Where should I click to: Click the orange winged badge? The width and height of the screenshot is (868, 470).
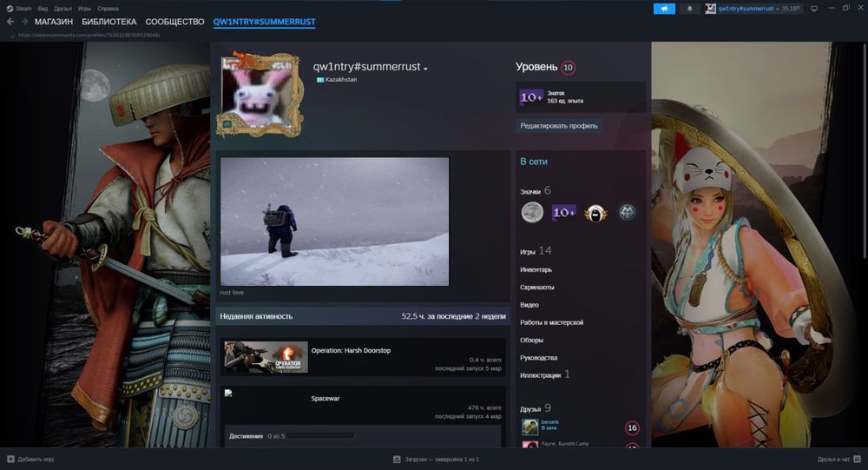pyautogui.click(x=595, y=212)
